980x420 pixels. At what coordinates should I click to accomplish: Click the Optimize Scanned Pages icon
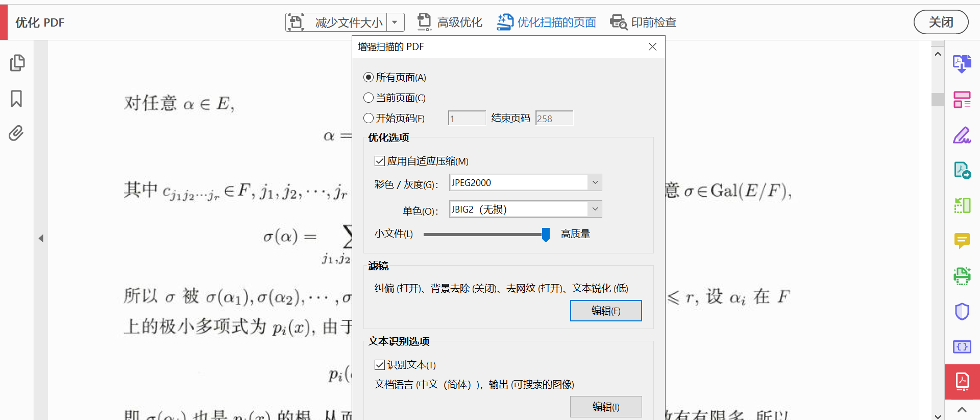point(505,22)
